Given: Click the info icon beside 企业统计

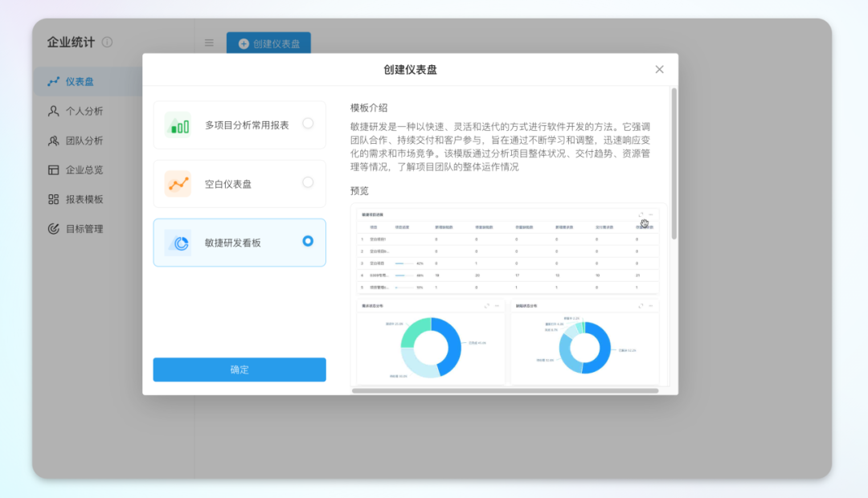Looking at the screenshot, I should click(x=108, y=42).
